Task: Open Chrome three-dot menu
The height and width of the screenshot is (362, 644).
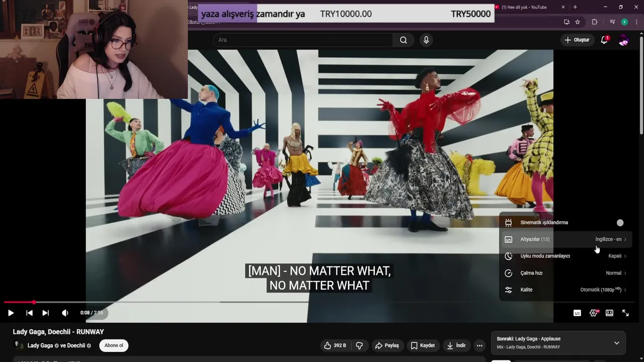Action: pos(636,22)
